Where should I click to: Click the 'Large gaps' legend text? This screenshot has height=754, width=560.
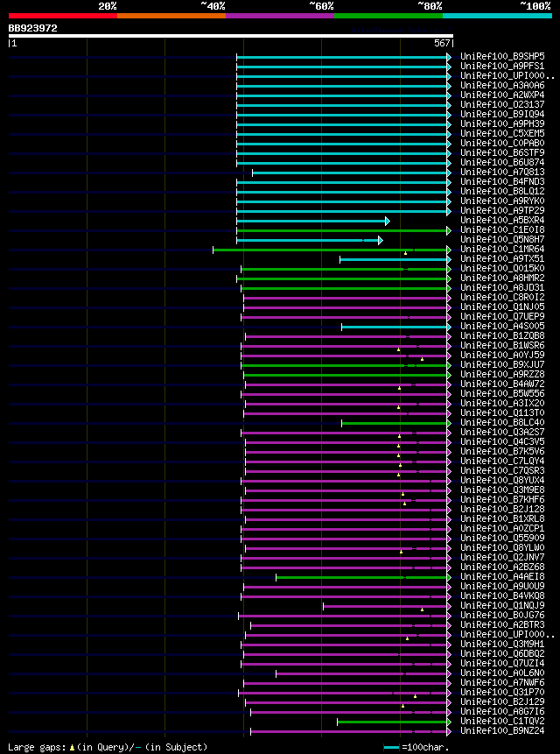38,747
